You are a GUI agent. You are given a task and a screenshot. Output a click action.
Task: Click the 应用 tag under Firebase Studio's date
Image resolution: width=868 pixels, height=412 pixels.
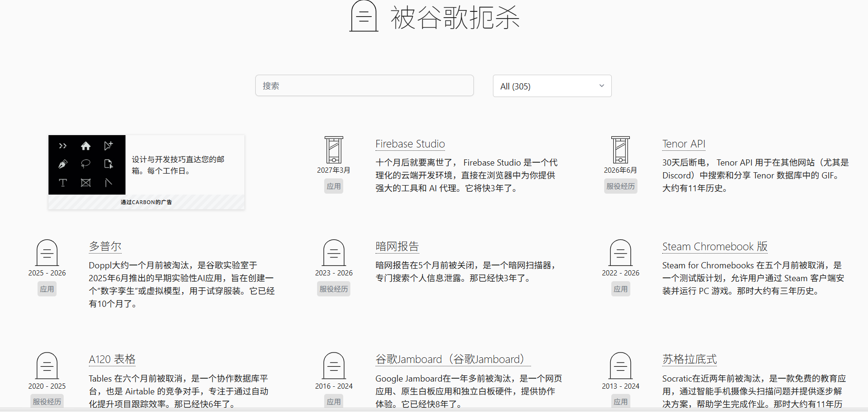click(x=334, y=186)
